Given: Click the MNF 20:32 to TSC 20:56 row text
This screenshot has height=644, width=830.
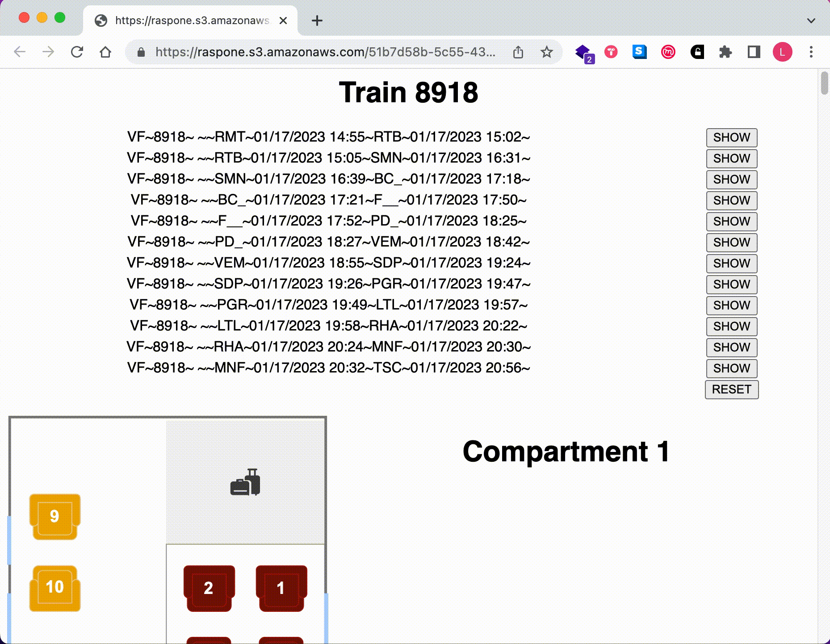Looking at the screenshot, I should click(329, 368).
